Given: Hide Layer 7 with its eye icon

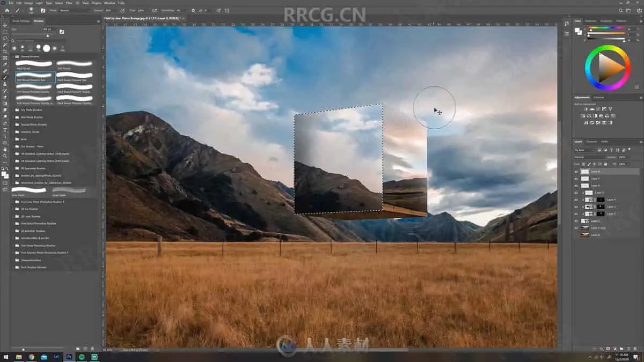Looking at the screenshot, I should click(x=576, y=179).
